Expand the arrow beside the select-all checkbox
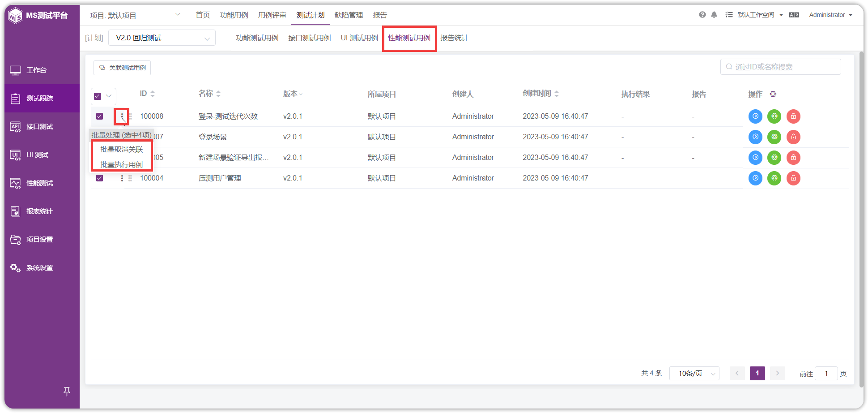The image size is (868, 413). tap(109, 96)
